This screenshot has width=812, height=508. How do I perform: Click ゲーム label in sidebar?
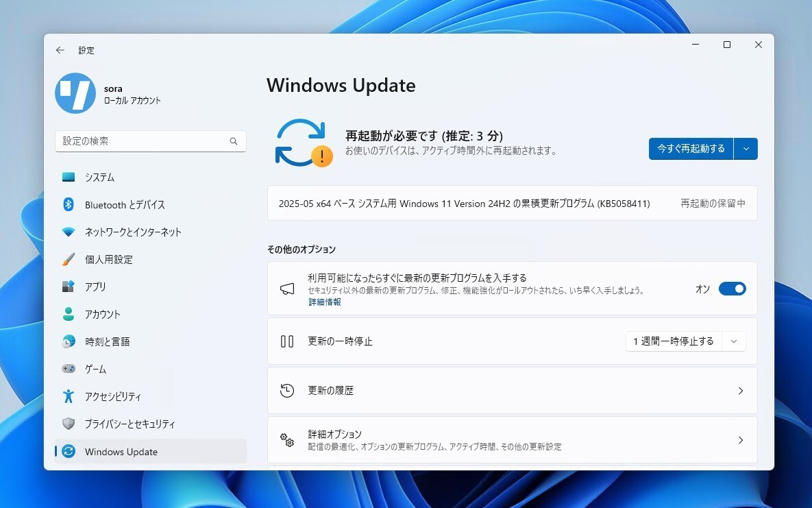pos(95,369)
